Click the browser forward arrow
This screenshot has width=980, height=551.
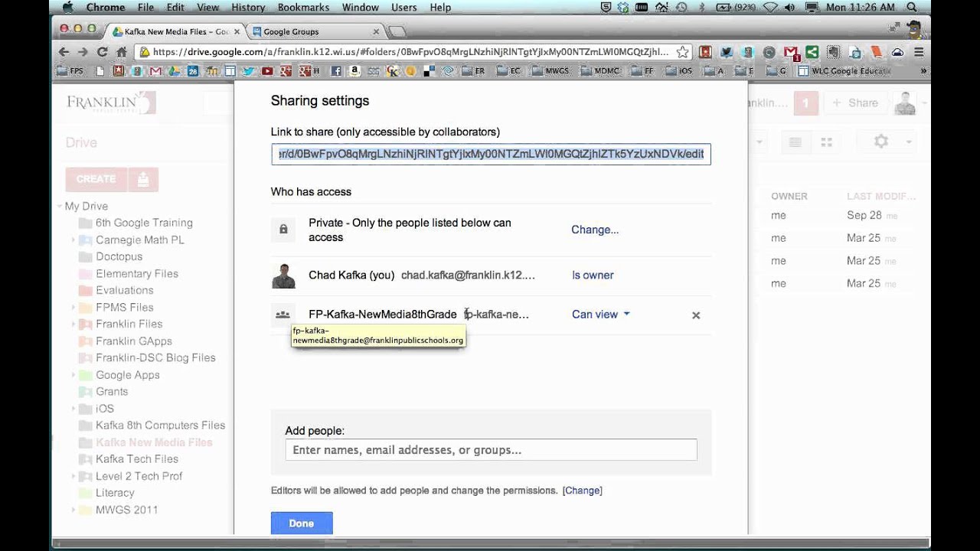(x=83, y=52)
